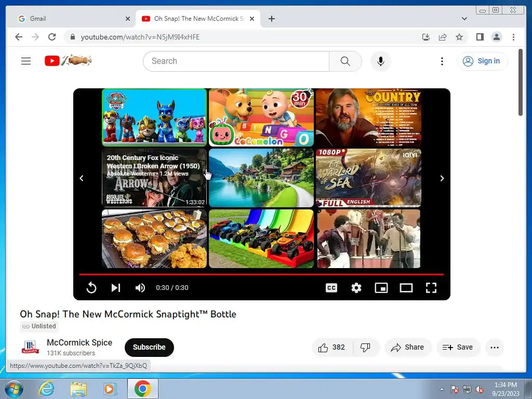
Task: Toggle theater mode view
Action: 406,288
